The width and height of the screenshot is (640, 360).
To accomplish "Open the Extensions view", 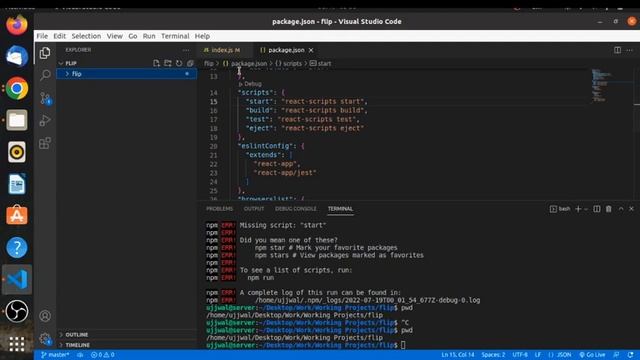I will (x=45, y=143).
